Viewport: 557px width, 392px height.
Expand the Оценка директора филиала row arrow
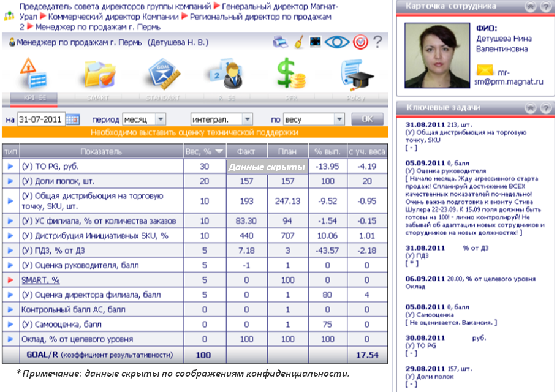pyautogui.click(x=10, y=295)
